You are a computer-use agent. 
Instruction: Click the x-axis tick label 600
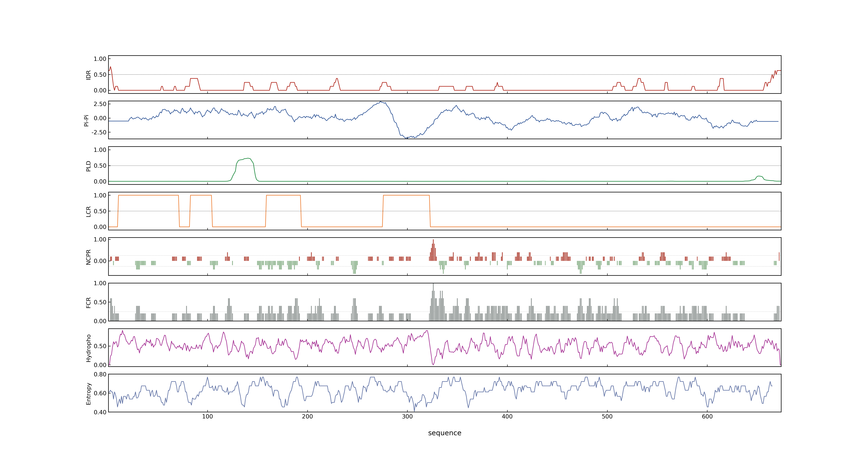[x=707, y=416]
